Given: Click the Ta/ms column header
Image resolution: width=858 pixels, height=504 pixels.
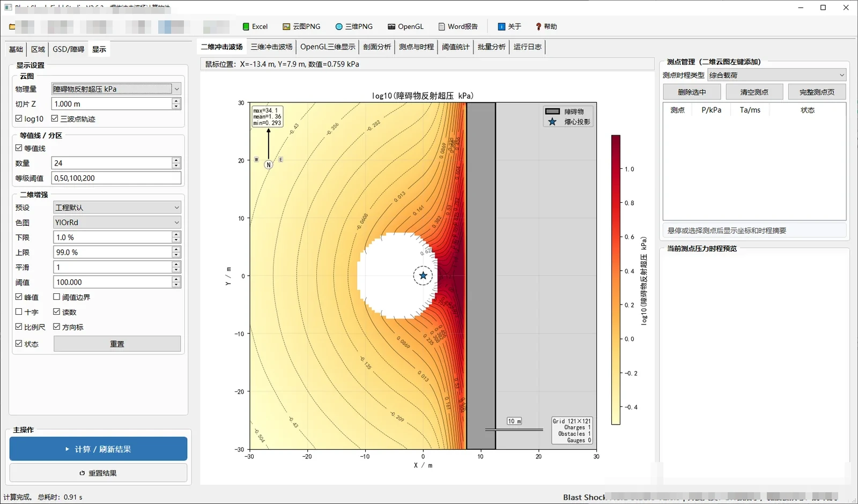Looking at the screenshot, I should [x=750, y=110].
